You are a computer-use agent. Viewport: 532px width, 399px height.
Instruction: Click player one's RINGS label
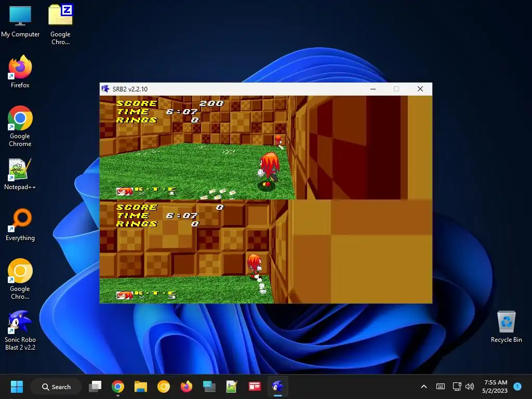(137, 120)
